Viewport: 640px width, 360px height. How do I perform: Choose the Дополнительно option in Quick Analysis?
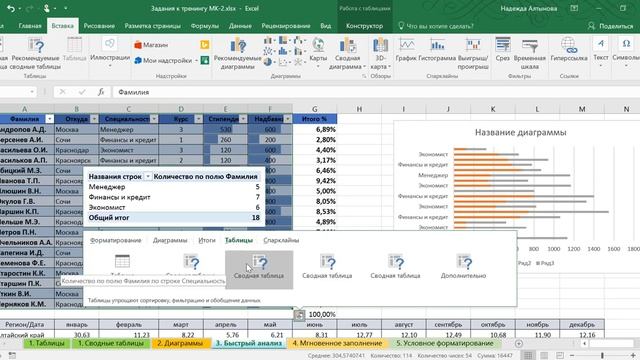pyautogui.click(x=463, y=267)
